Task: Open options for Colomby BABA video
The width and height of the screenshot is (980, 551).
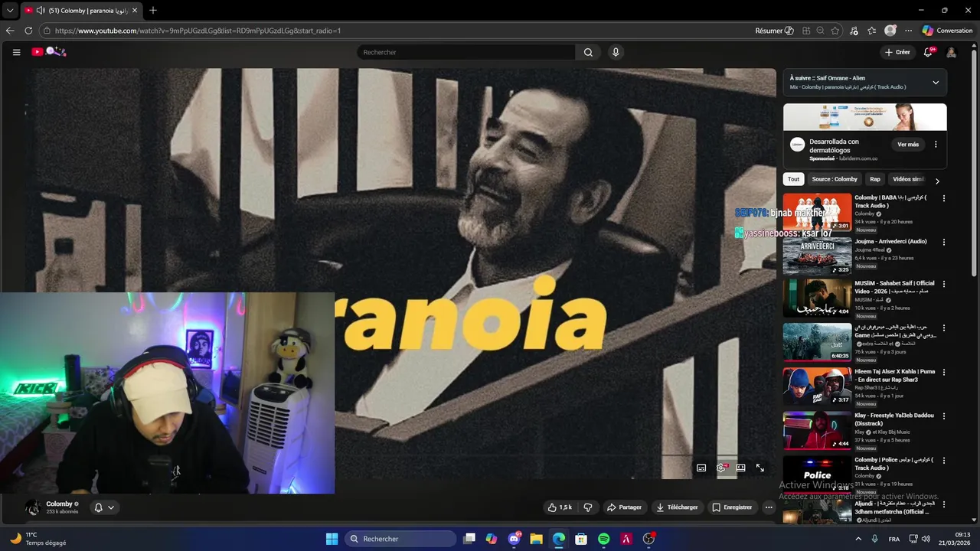Action: coord(943,198)
